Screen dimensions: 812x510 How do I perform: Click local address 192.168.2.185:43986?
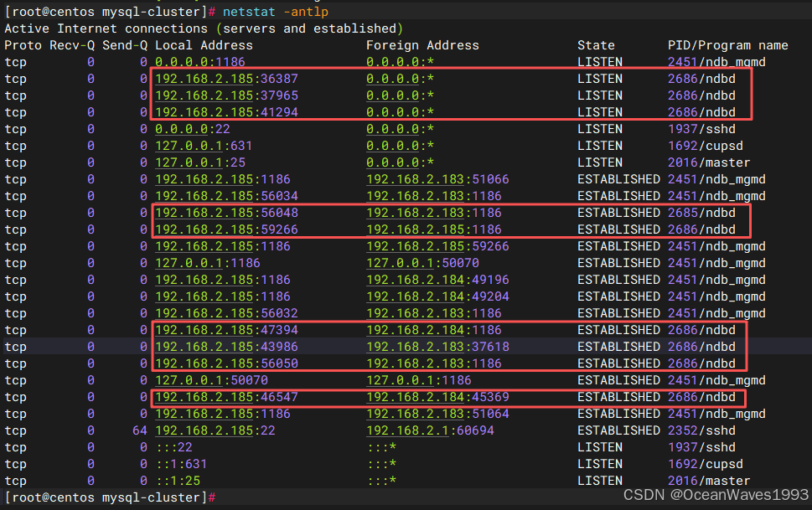pyautogui.click(x=226, y=347)
